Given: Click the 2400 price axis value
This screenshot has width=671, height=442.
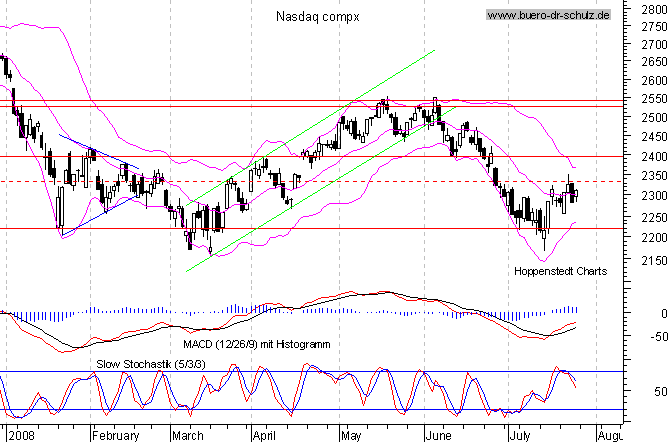Looking at the screenshot, I should click(654, 157).
